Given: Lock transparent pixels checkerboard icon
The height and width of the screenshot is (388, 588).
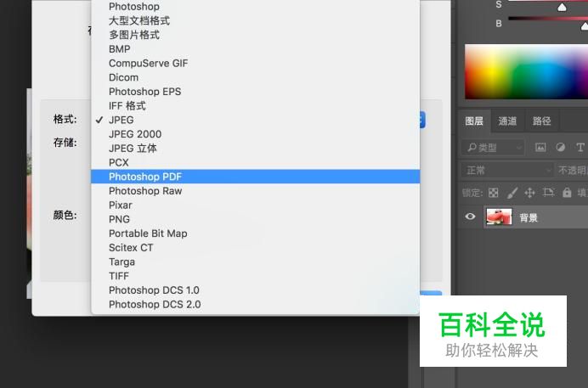Looking at the screenshot, I should 493,193.
